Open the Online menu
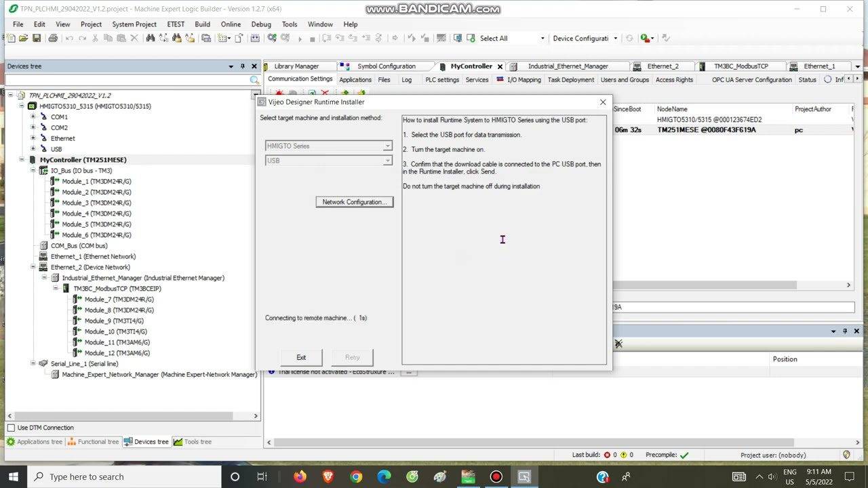Image resolution: width=868 pixels, height=488 pixels. [x=231, y=24]
